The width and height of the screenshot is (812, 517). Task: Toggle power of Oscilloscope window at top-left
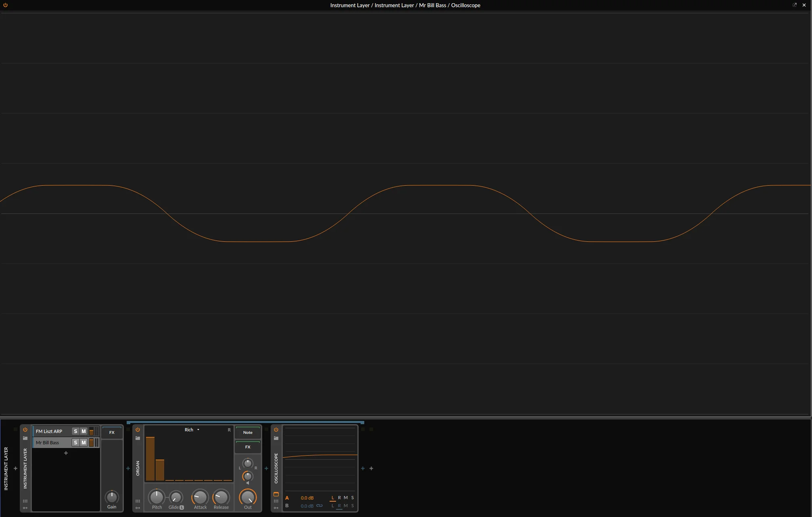(x=5, y=5)
